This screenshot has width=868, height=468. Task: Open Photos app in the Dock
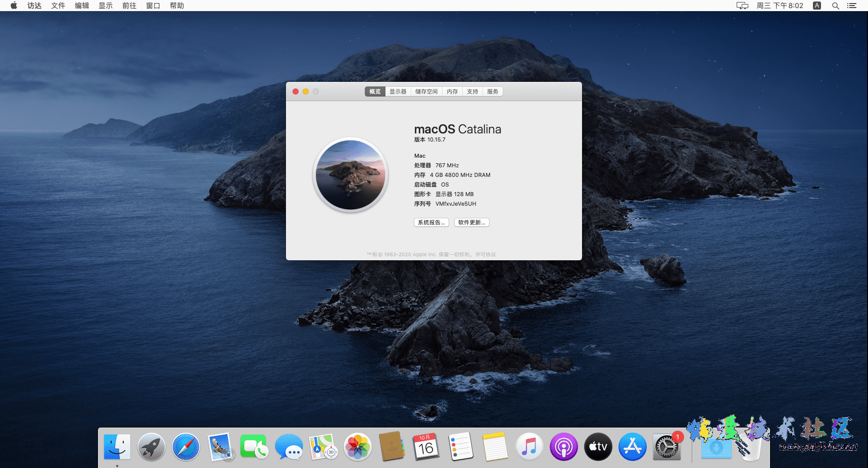click(358, 447)
